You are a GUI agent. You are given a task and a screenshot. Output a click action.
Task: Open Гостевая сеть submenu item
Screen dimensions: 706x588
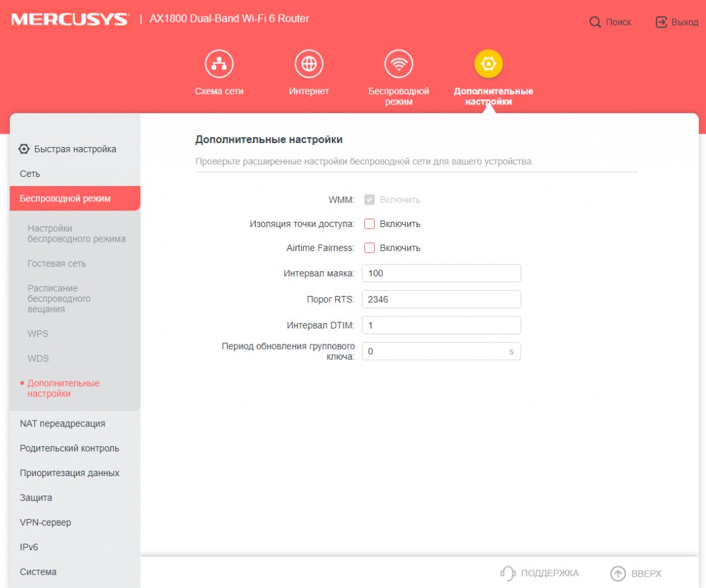tap(57, 264)
